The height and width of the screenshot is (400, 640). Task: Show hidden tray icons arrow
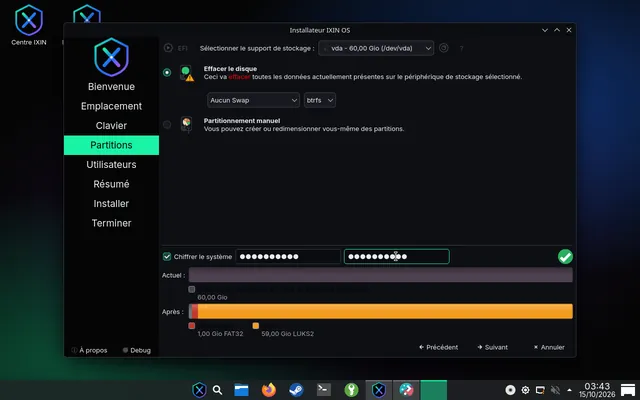(x=569, y=390)
